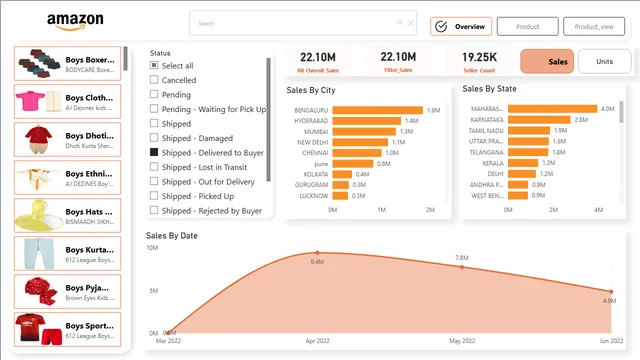Select the Boys Sport product card
Viewport: 640px width, 360px height.
pos(67,329)
